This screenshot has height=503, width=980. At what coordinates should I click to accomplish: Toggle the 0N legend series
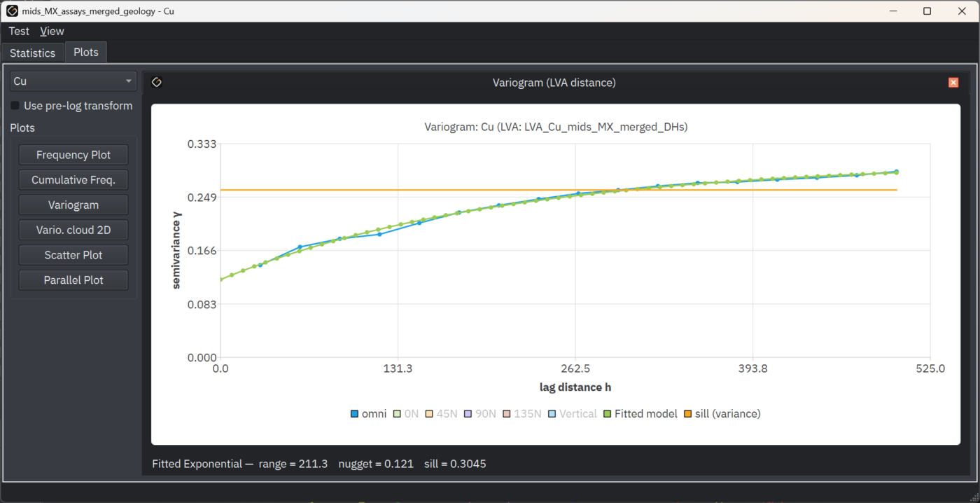point(406,414)
